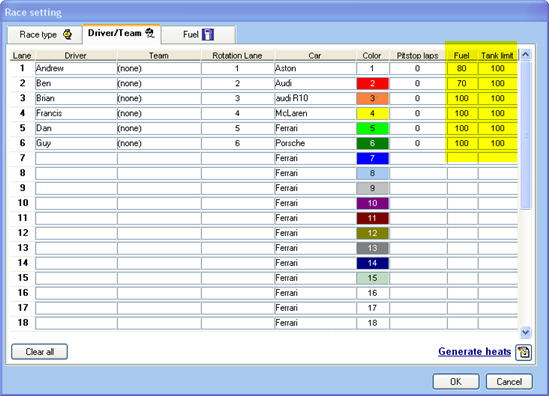
Task: Open the Fuel tab
Action: (x=198, y=35)
